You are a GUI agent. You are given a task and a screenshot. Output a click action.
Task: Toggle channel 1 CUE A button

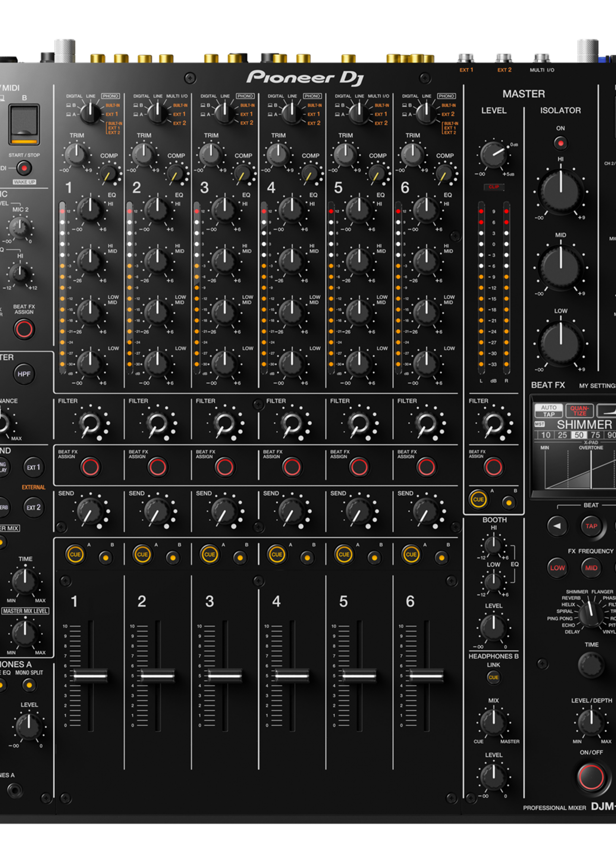coord(75,554)
